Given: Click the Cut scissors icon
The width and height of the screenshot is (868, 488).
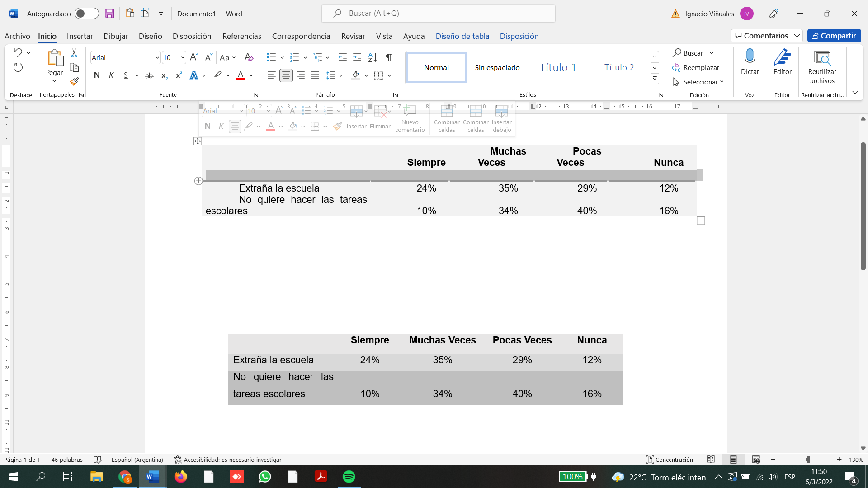Looking at the screenshot, I should pos(74,53).
